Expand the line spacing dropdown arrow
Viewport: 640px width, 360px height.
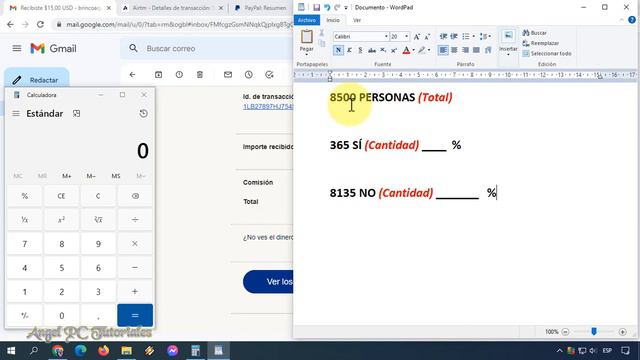pyautogui.click(x=489, y=37)
